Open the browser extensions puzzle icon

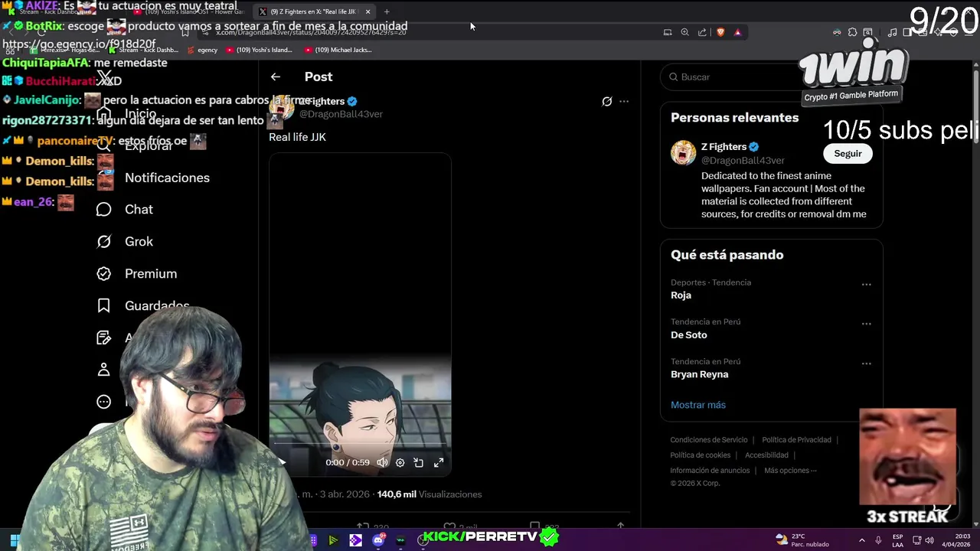(852, 32)
